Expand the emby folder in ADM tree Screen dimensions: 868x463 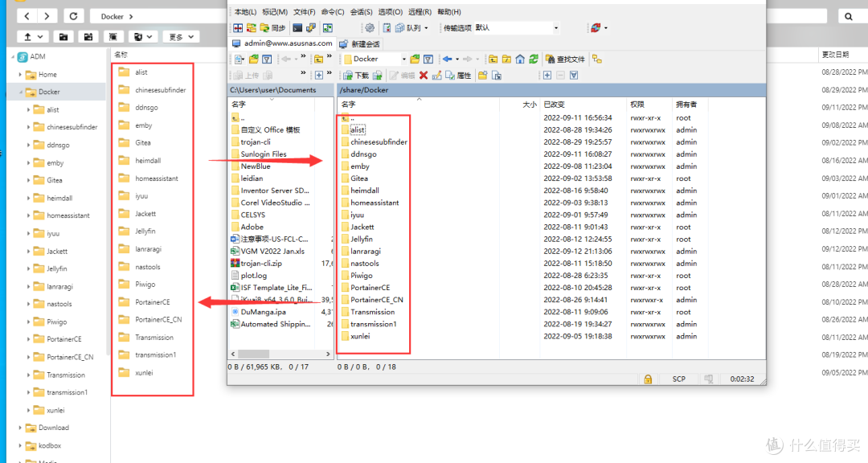tap(28, 163)
